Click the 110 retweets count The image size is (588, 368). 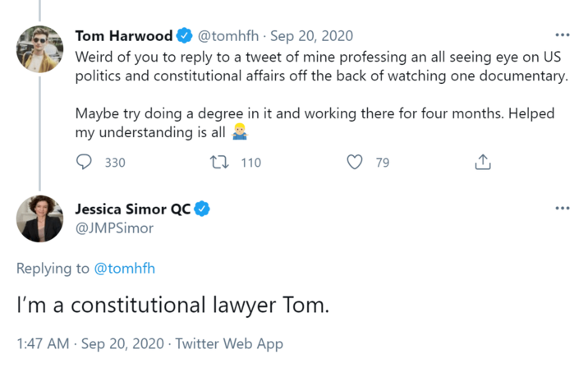tap(250, 163)
